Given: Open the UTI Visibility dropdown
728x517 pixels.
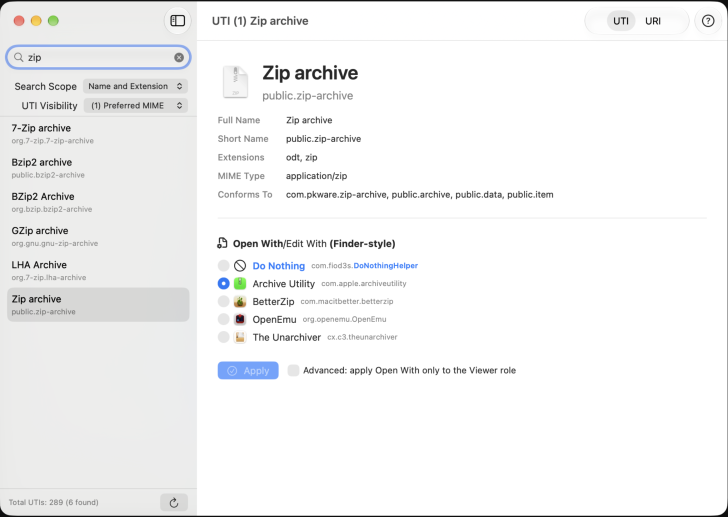Looking at the screenshot, I should point(136,106).
